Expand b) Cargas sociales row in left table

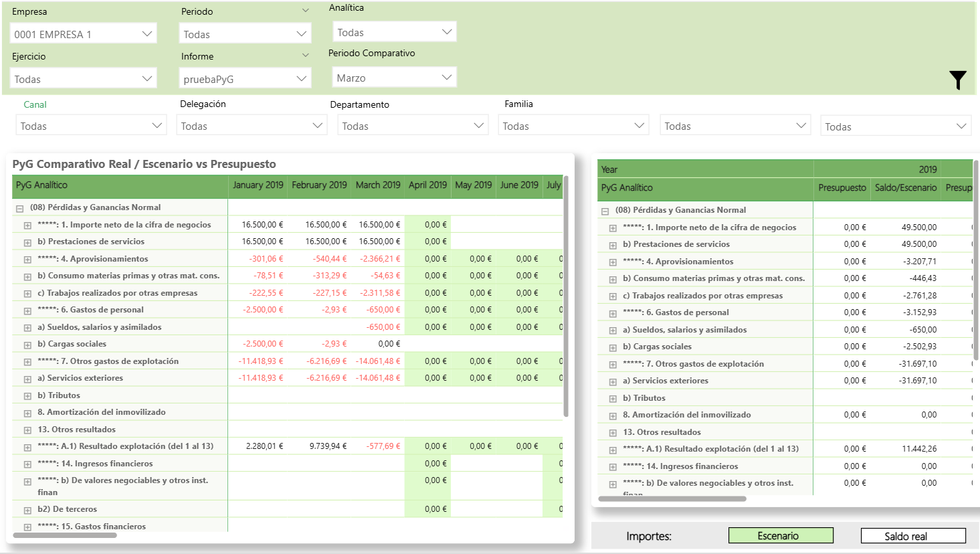(x=27, y=345)
